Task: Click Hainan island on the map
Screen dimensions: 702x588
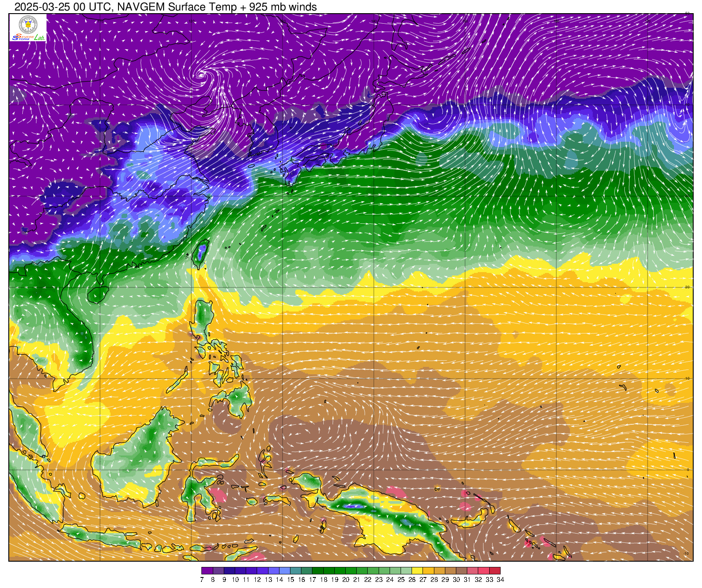Action: tap(97, 294)
